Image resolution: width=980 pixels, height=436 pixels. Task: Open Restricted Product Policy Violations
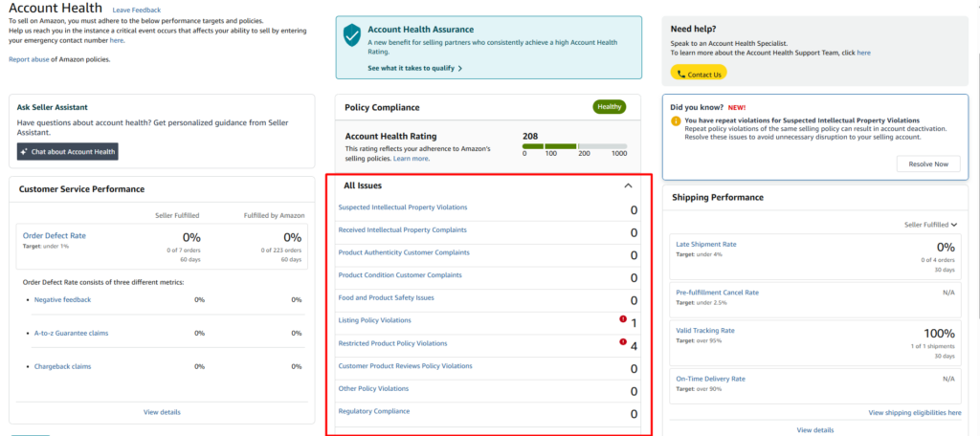coord(392,343)
